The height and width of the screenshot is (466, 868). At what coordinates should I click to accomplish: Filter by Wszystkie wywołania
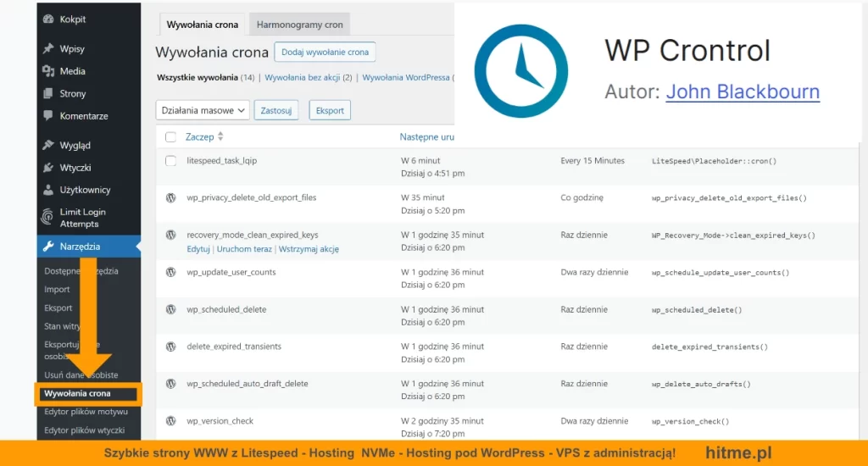point(198,77)
